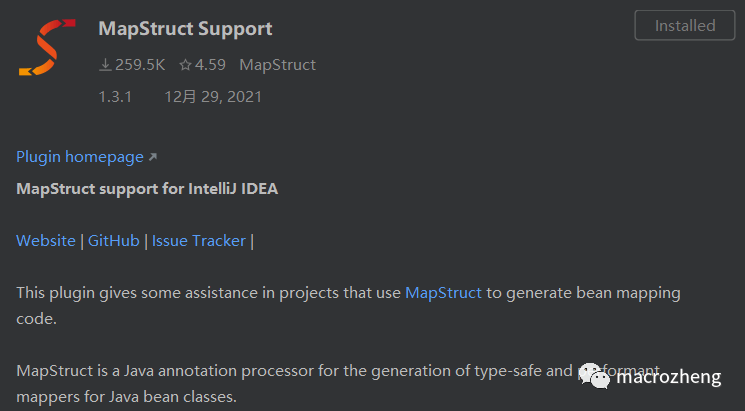Screen dimensions: 745x411
Task: Visit the GitHub link
Action: 114,241
